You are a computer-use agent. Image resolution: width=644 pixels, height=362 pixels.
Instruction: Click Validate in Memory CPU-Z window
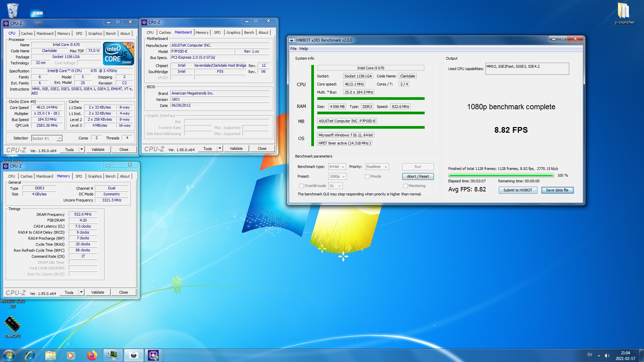click(x=98, y=292)
